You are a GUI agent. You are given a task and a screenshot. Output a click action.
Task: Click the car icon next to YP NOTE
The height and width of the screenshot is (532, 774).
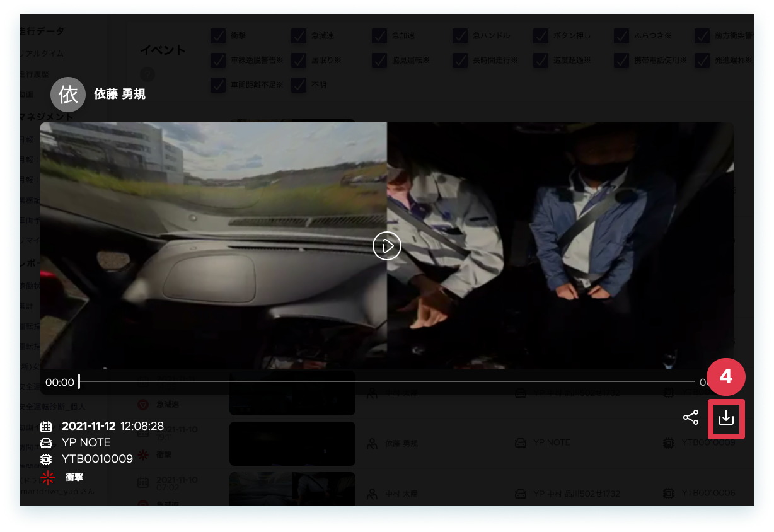(46, 442)
